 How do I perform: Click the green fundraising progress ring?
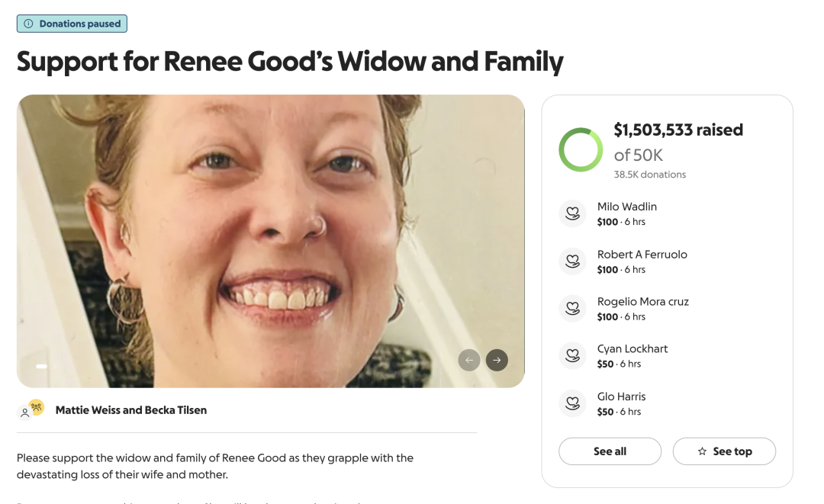click(581, 149)
